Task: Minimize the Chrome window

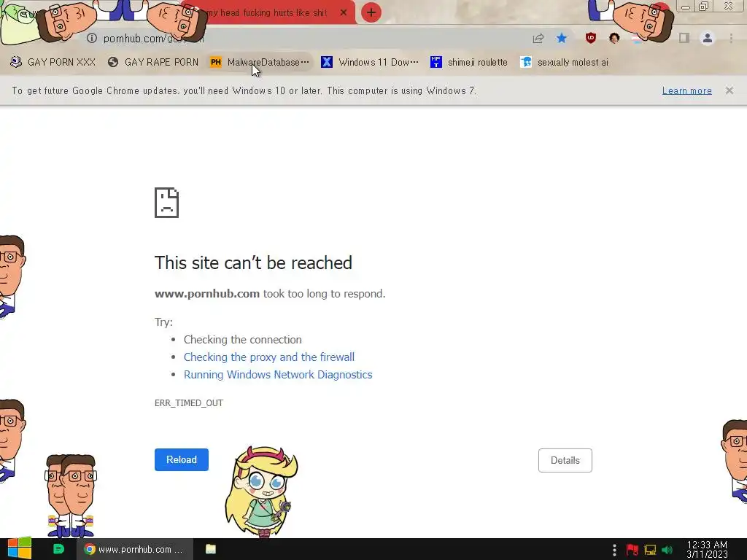Action: click(x=686, y=7)
